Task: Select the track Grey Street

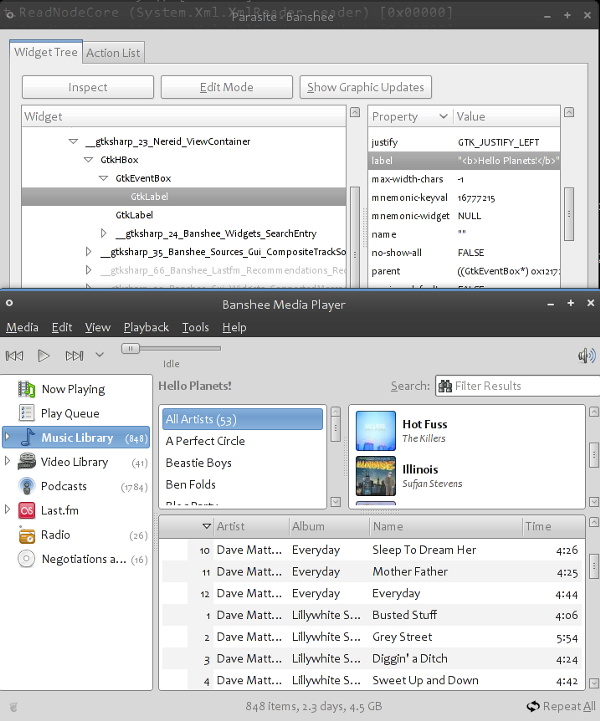Action: 372,637
